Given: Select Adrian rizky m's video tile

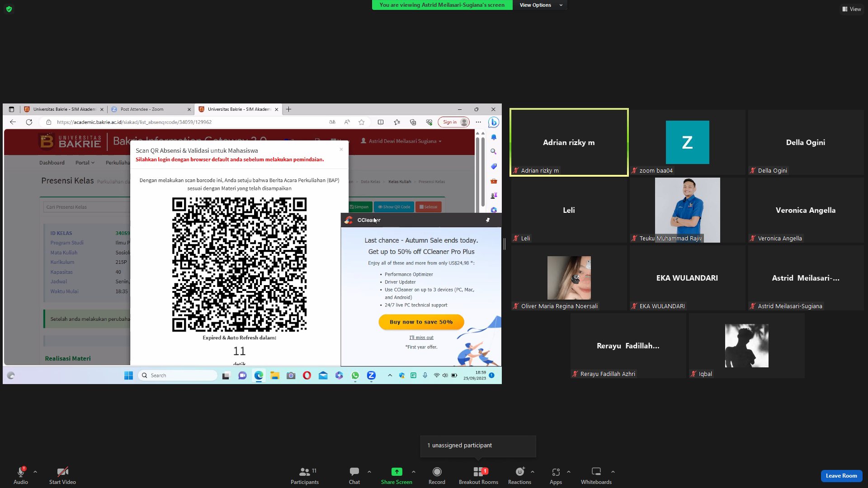Looking at the screenshot, I should (x=569, y=142).
